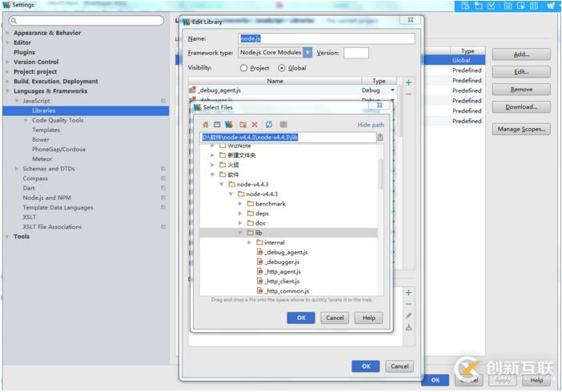
Task: Select the Project visibility radio button
Action: click(244, 68)
